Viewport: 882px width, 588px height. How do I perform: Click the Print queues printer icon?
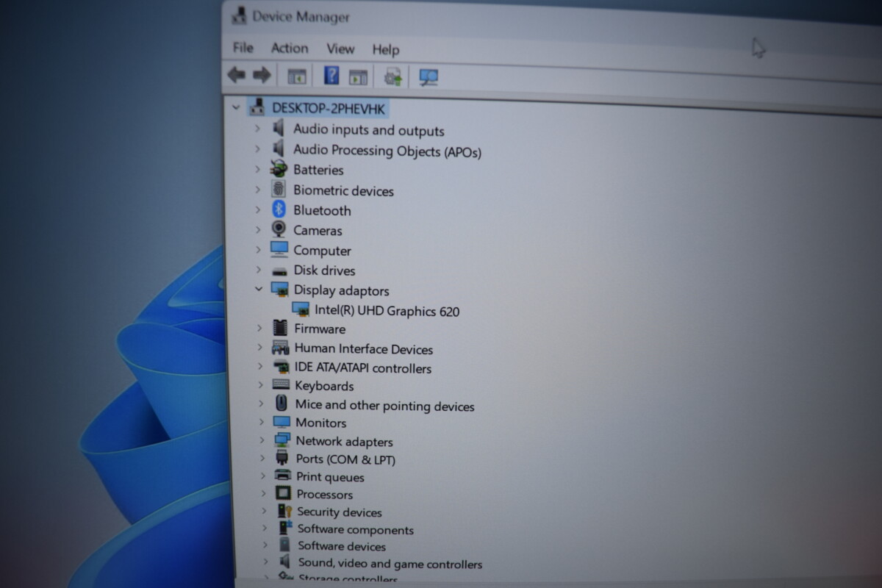[283, 476]
